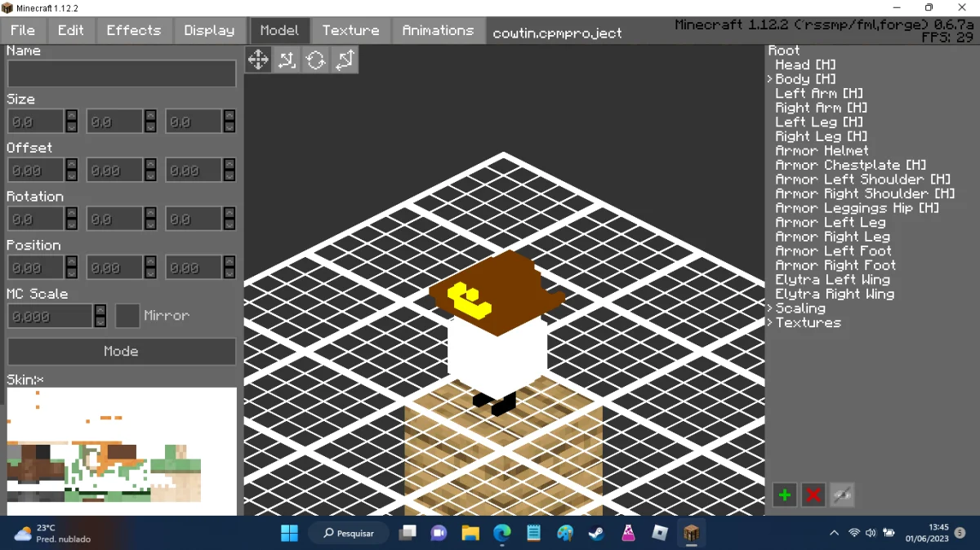Viewport: 980px width, 550px height.
Task: Select Left Leg [H] tree item
Action: point(819,122)
